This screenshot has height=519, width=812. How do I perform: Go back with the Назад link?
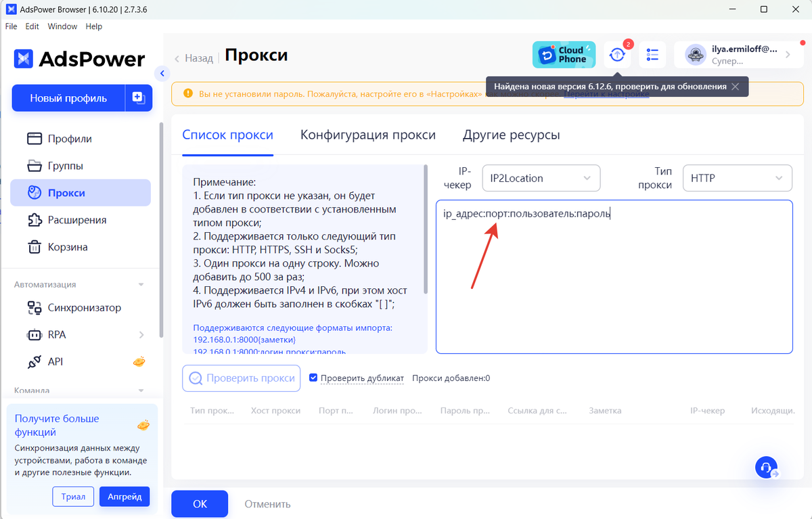coord(194,58)
